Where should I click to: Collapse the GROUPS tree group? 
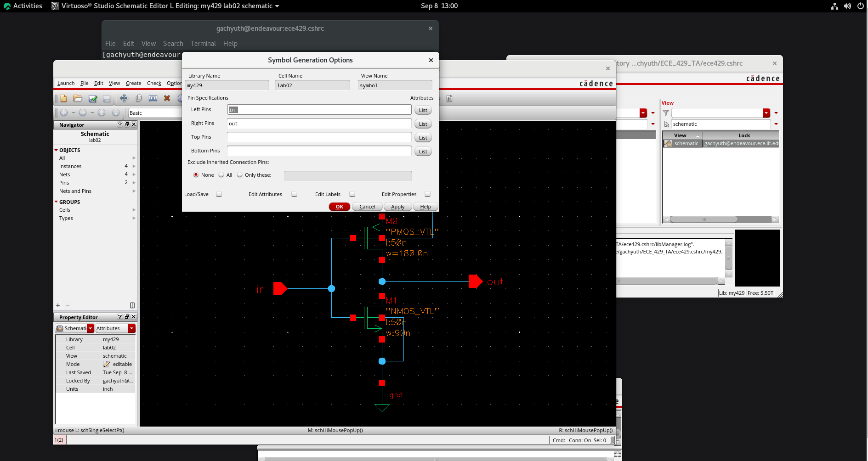tap(56, 202)
